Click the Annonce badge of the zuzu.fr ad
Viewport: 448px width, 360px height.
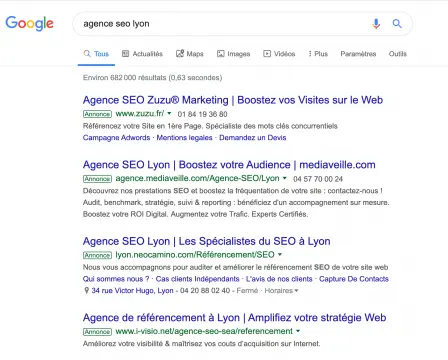click(97, 114)
